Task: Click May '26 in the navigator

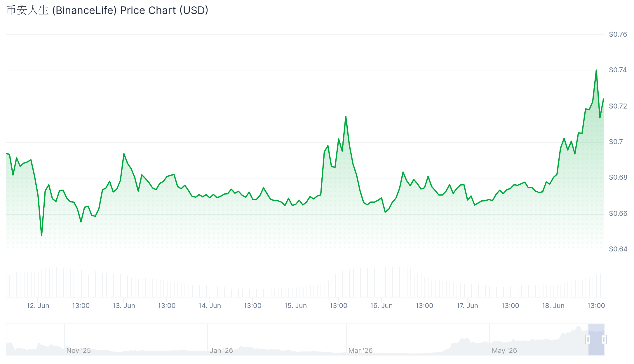Action: (x=504, y=351)
